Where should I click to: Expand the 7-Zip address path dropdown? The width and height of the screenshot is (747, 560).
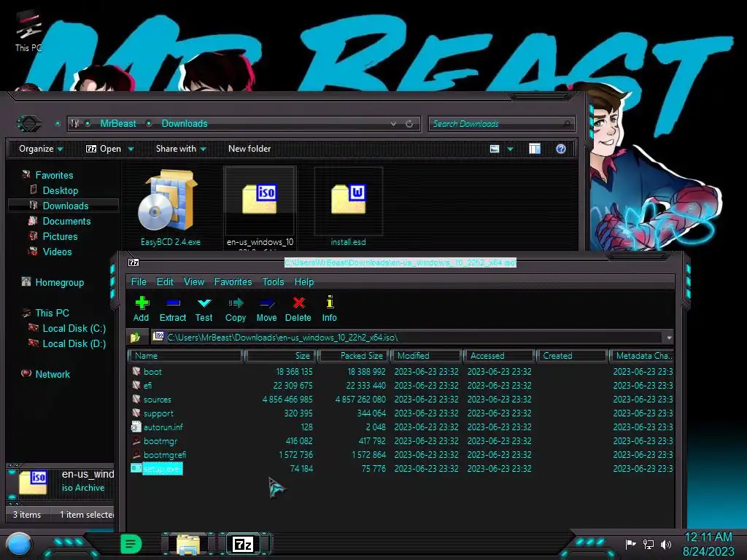[669, 338]
